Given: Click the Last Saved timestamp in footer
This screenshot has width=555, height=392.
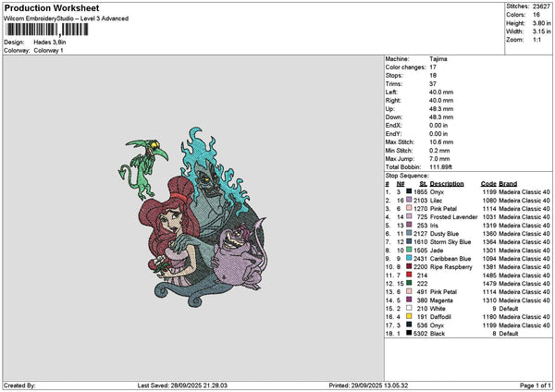Looking at the screenshot, I should pyautogui.click(x=182, y=386).
